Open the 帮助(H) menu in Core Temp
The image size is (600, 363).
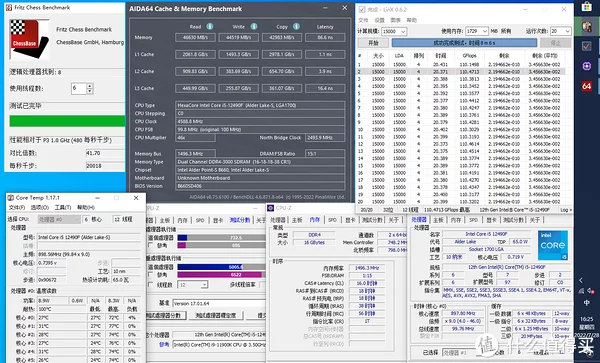coord(86,207)
